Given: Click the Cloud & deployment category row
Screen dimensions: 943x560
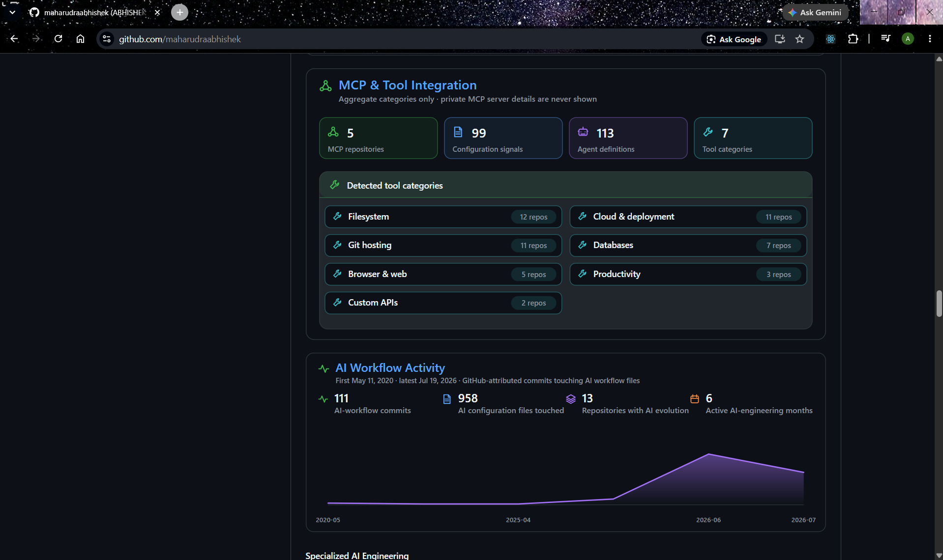Looking at the screenshot, I should coord(688,217).
